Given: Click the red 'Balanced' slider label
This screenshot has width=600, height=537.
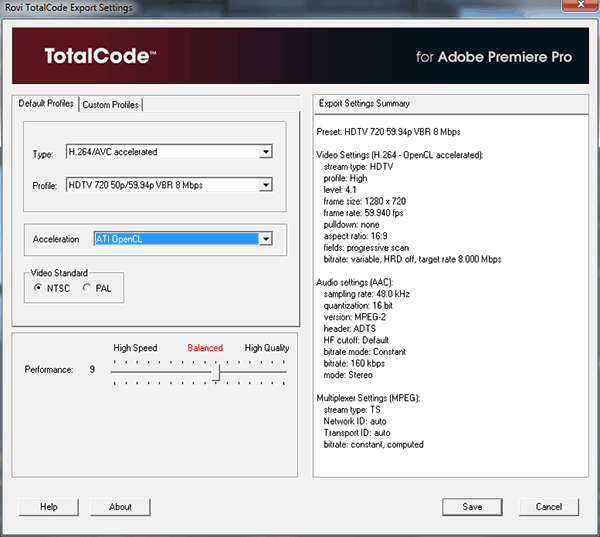Looking at the screenshot, I should [x=205, y=348].
